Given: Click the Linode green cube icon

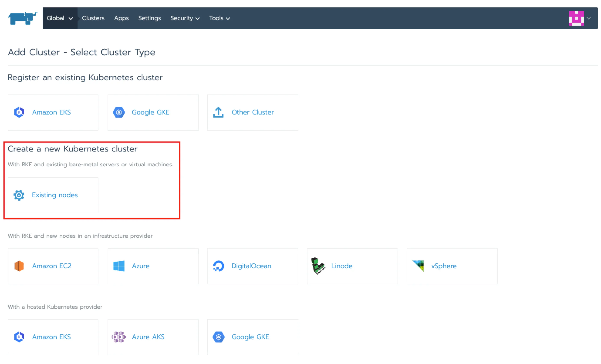Looking at the screenshot, I should (x=318, y=266).
